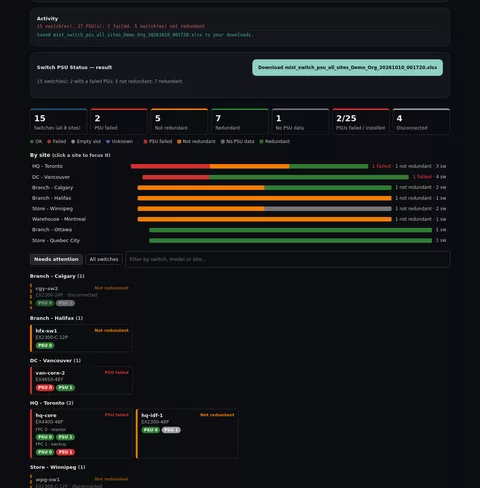Click the DC - Vancouver (1) group heading
Image resolution: width=480 pixels, height=488 pixels.
click(55, 361)
